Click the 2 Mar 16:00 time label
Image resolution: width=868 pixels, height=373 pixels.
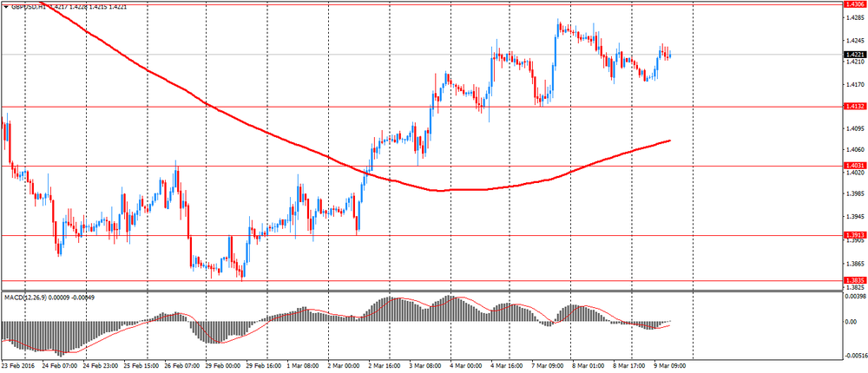tap(385, 366)
